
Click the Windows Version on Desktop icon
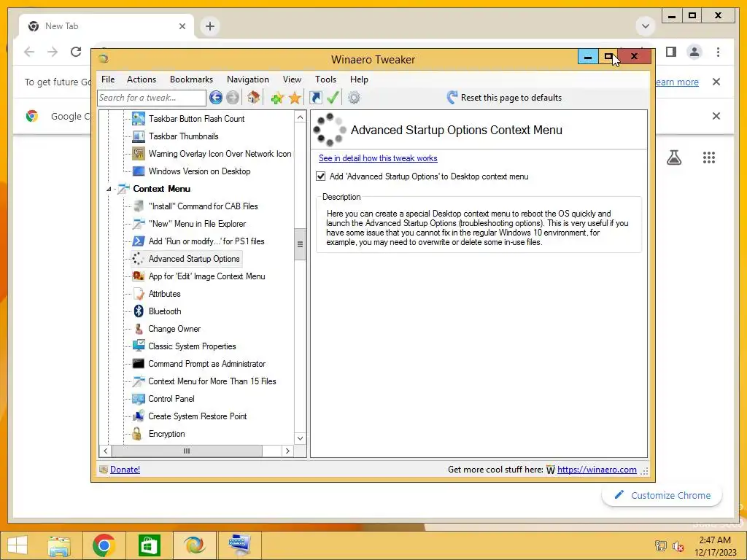click(139, 171)
